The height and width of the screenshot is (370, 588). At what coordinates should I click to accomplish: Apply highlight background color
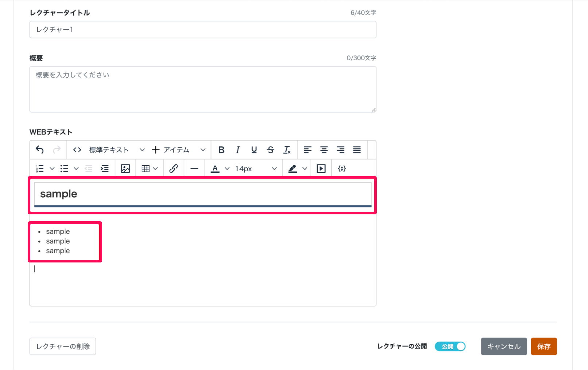[x=293, y=169]
